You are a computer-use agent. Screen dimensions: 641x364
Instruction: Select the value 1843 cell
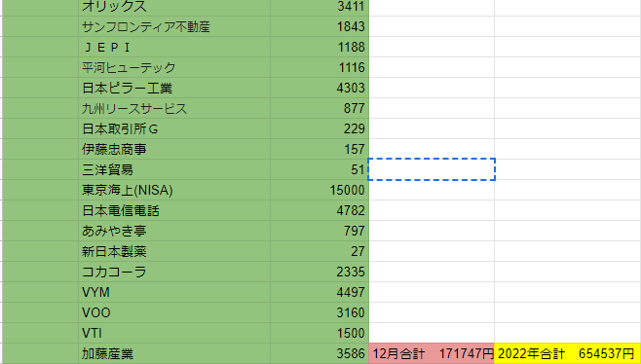(320, 26)
